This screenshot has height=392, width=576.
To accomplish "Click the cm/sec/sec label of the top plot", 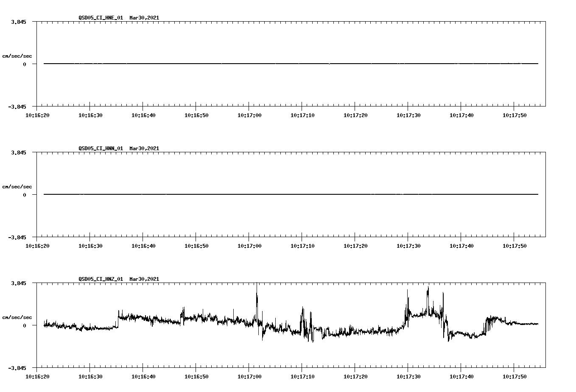I will (x=17, y=56).
